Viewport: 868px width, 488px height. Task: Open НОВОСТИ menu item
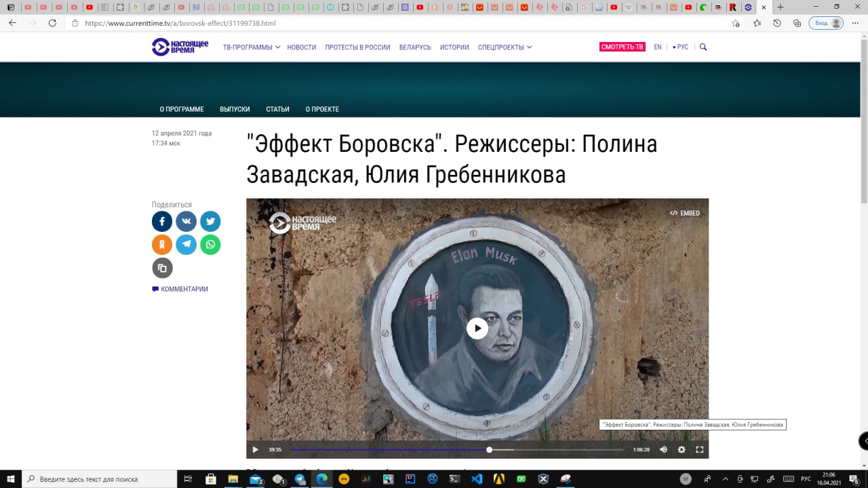click(x=302, y=47)
